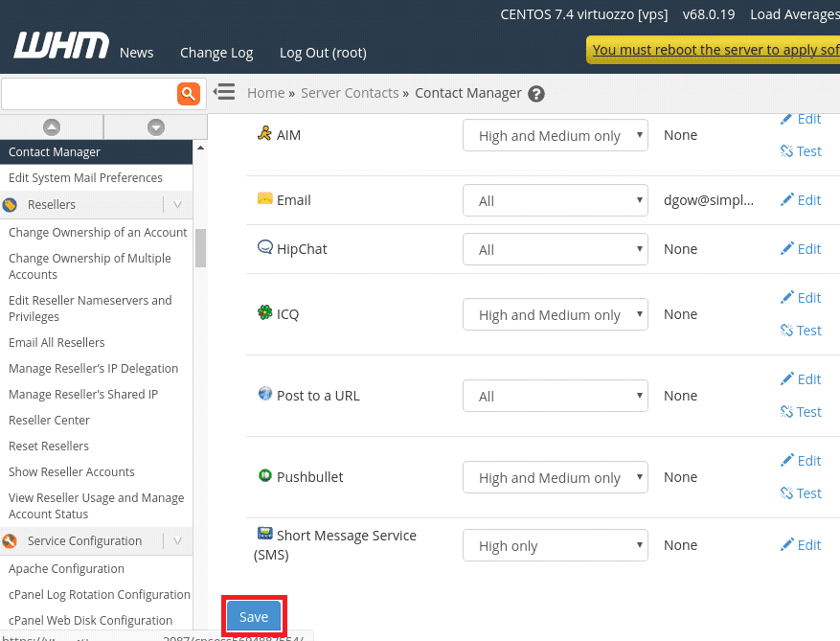Click the Test link for Pushbullet
The width and height of the screenshot is (840, 641).
[801, 493]
